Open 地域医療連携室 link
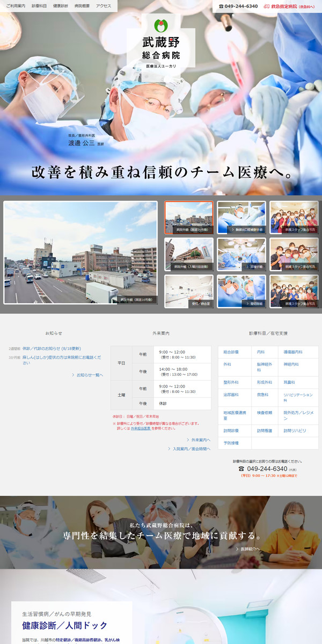The width and height of the screenshot is (322, 644). pos(235,415)
